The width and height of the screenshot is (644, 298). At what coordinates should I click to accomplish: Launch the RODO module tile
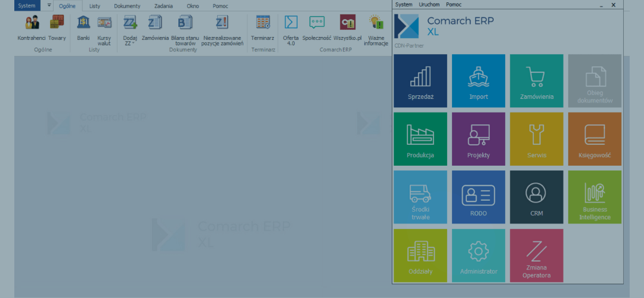pos(478,197)
